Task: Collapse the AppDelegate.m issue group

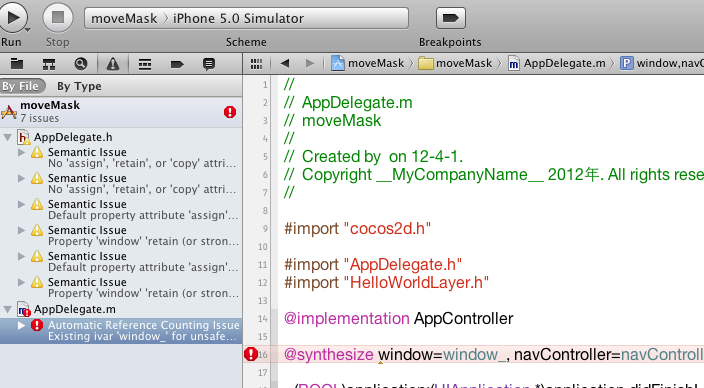Action: coord(8,309)
